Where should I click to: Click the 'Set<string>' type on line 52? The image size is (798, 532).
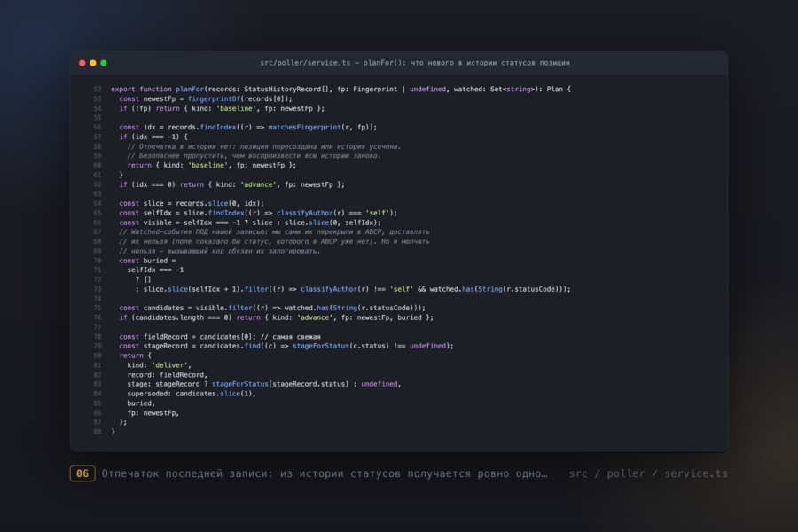pos(512,89)
